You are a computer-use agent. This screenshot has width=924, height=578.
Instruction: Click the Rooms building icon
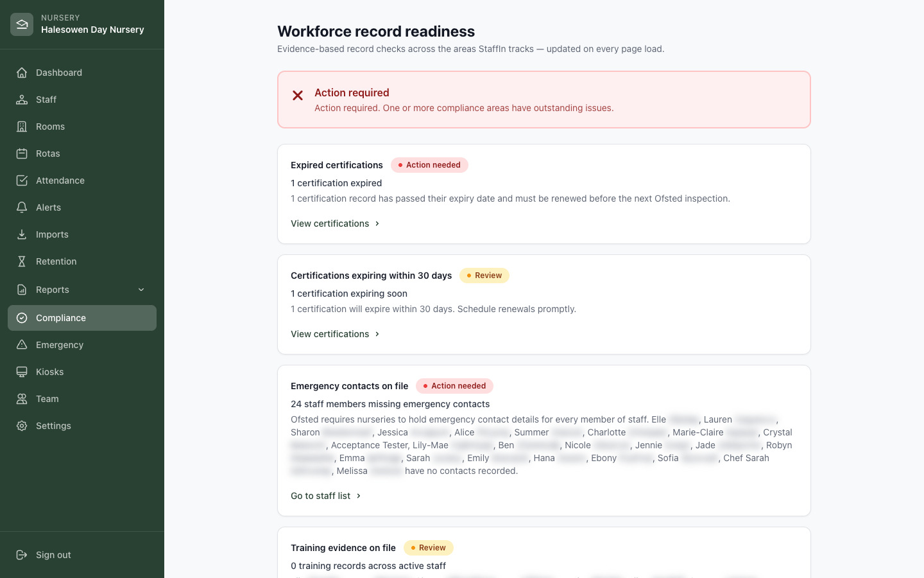pos(22,127)
